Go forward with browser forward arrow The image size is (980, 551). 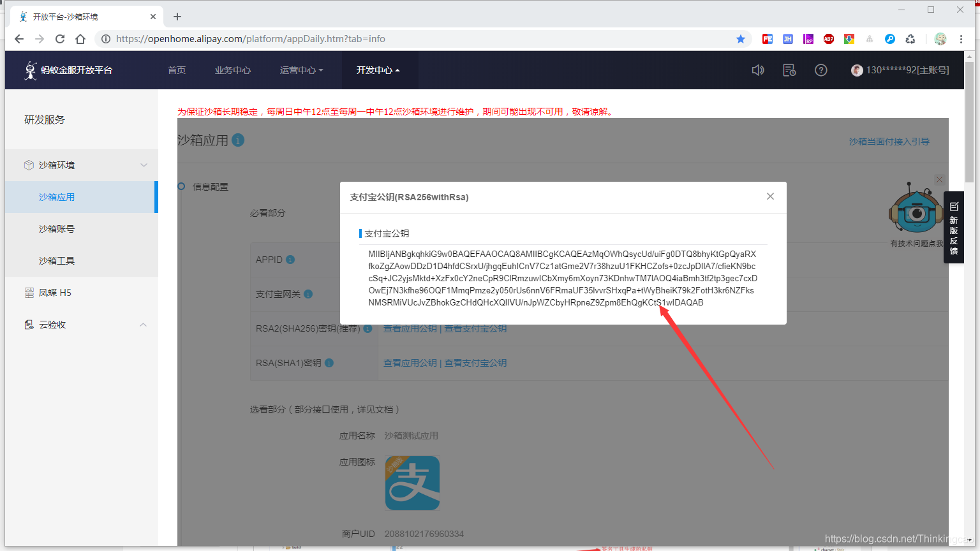point(40,39)
